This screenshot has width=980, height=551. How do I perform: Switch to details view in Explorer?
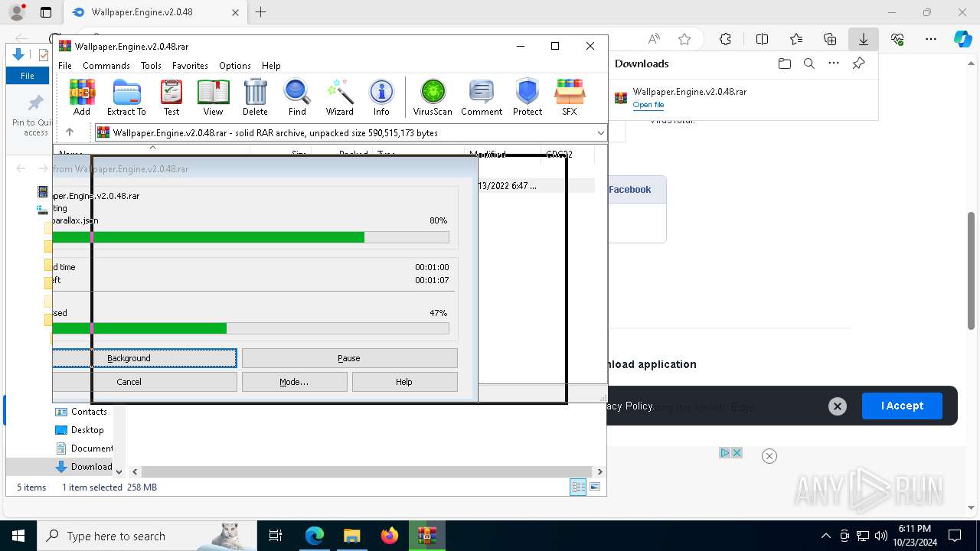tap(578, 487)
